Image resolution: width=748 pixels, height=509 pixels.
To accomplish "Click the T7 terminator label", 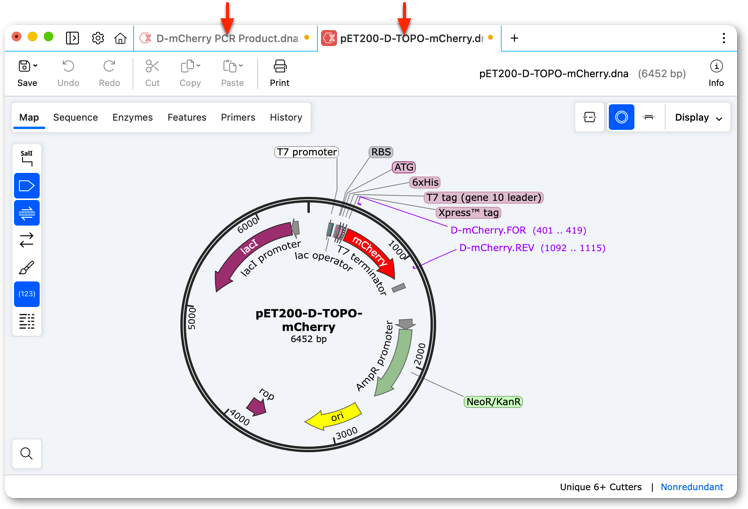I will [x=362, y=270].
